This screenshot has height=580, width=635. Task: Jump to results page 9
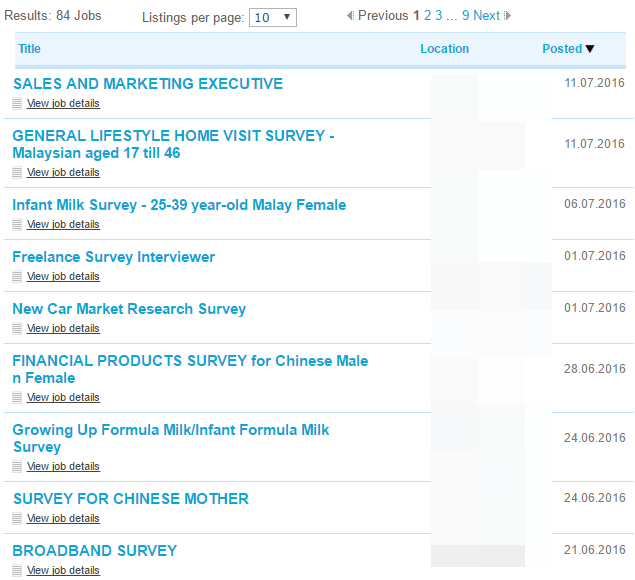[466, 15]
